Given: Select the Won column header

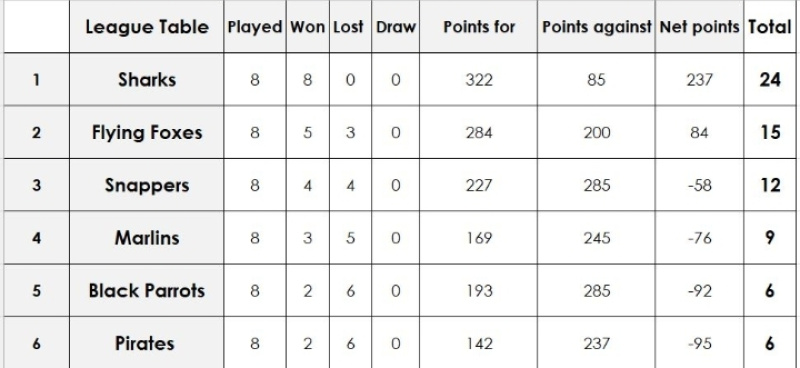Looking at the screenshot, I should click(x=308, y=27).
